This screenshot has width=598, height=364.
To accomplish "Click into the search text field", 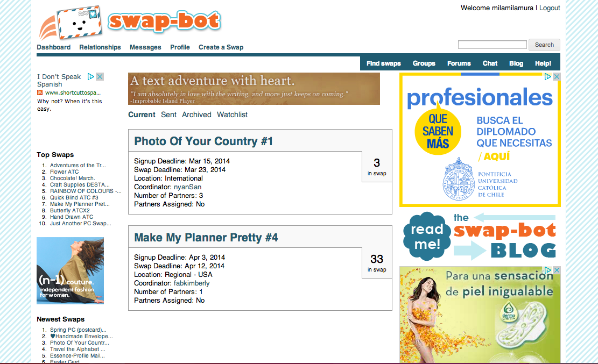I will click(x=492, y=45).
